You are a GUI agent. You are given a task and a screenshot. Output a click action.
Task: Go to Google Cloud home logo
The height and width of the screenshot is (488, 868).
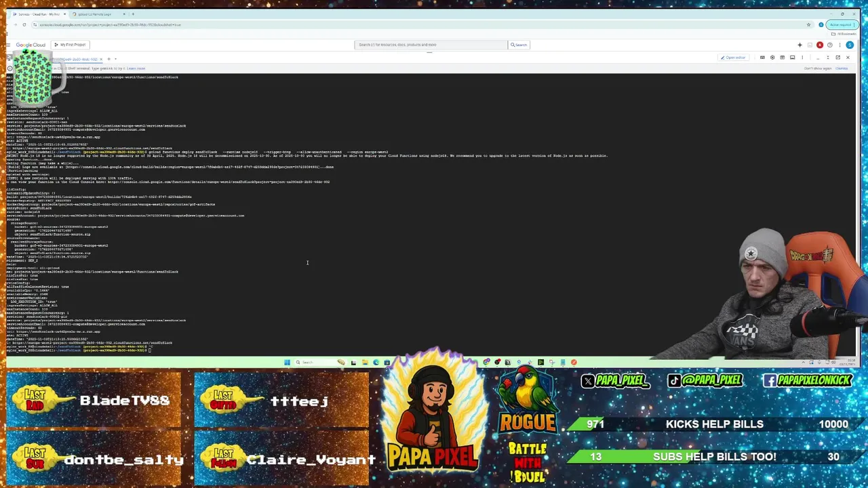[31, 45]
